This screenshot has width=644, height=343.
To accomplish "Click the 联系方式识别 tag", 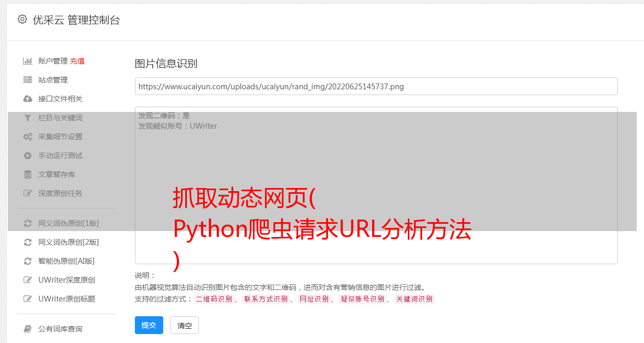I will click(266, 299).
